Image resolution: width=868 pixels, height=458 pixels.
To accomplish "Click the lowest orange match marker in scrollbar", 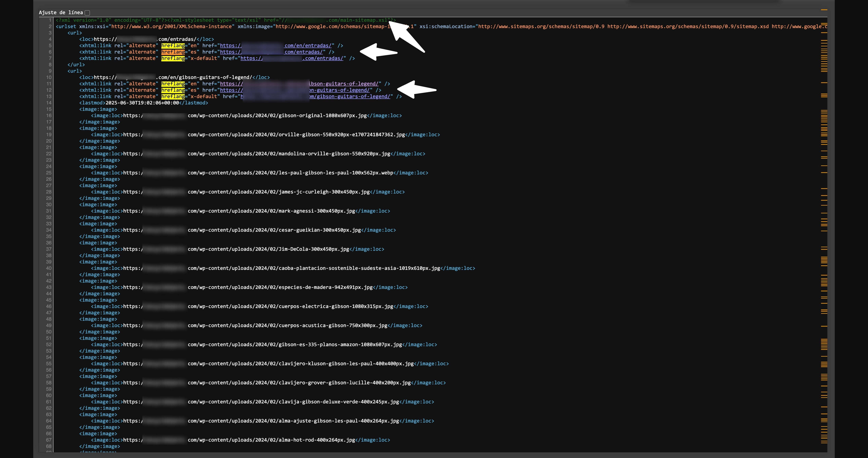I will 824,443.
